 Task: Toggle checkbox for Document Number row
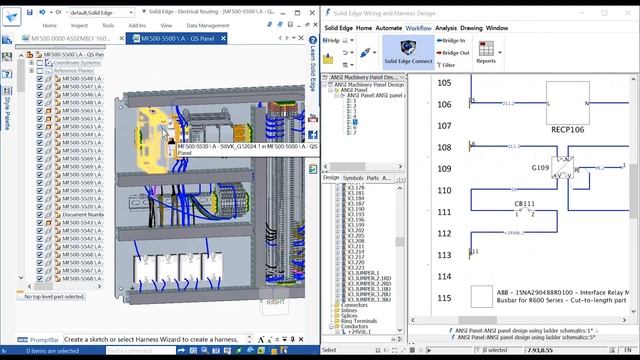40,214
